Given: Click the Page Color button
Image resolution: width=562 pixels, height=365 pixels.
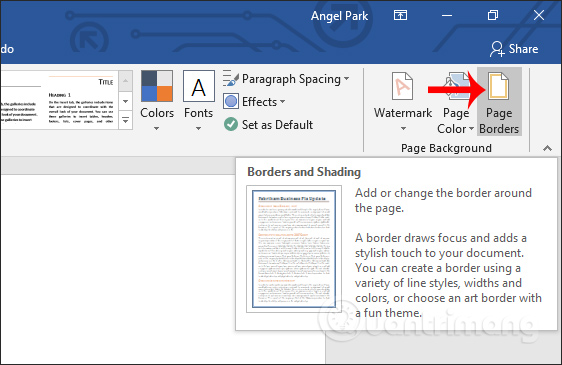Looking at the screenshot, I should click(x=456, y=102).
